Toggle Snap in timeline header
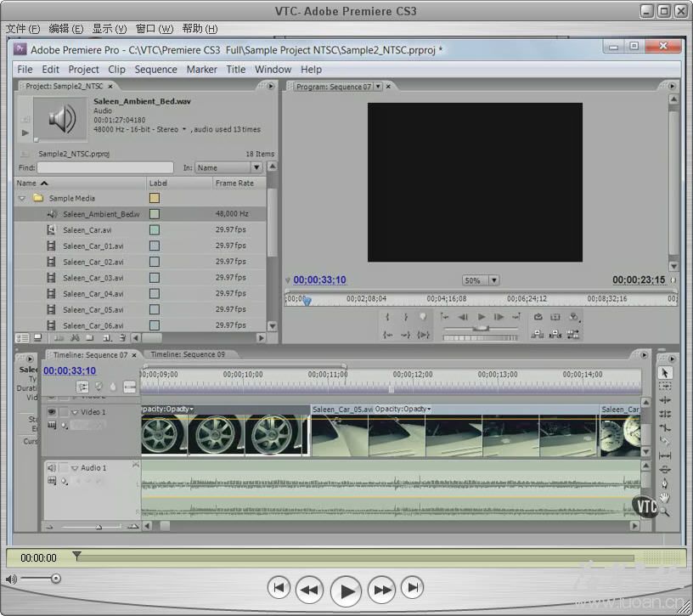Image resolution: width=693 pixels, height=616 pixels. (x=82, y=387)
